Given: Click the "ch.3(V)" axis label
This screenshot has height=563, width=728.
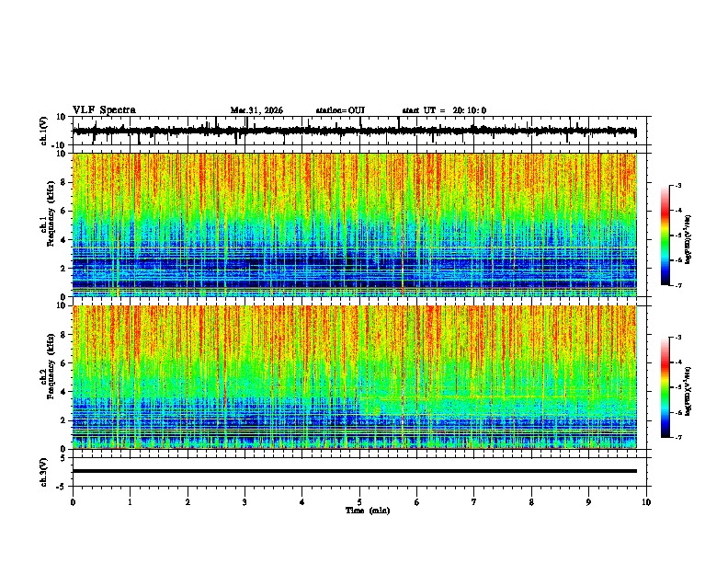Looking at the screenshot, I should click(x=44, y=472).
